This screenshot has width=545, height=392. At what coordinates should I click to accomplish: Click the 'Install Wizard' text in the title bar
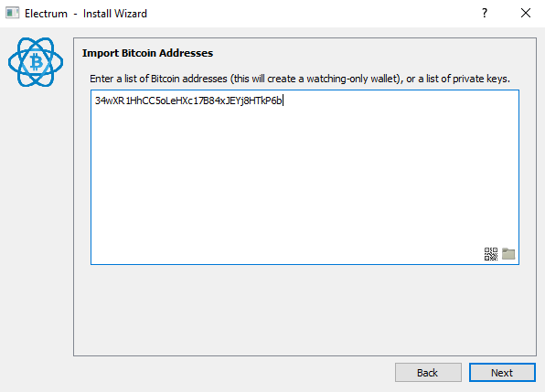pos(115,14)
